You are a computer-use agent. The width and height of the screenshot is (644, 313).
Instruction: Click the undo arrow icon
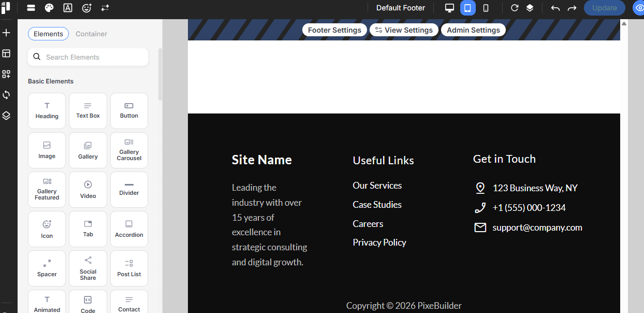click(555, 8)
